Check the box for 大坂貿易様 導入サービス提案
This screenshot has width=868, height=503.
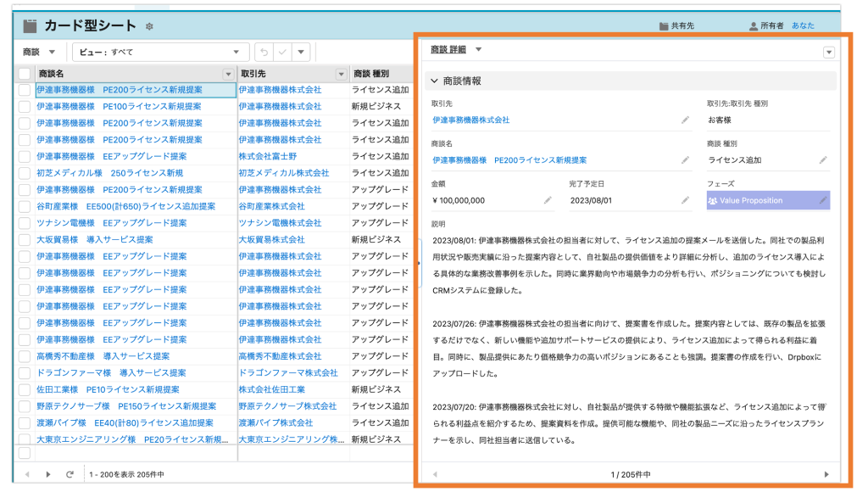coord(25,239)
